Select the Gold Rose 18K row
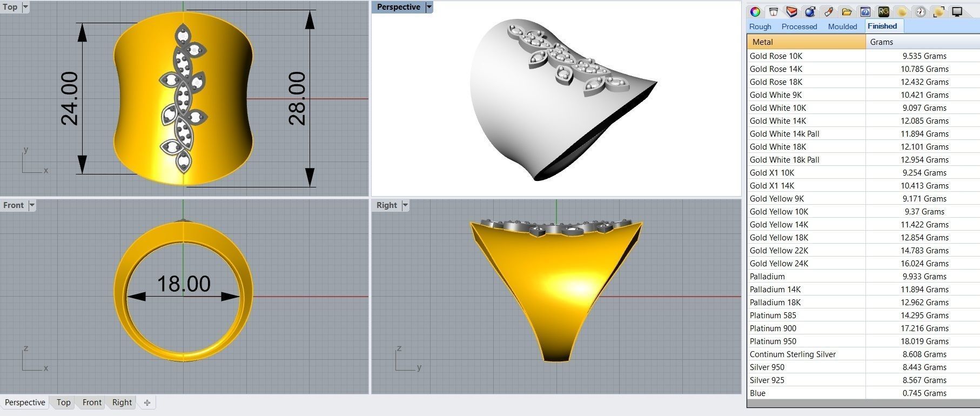 [863, 82]
